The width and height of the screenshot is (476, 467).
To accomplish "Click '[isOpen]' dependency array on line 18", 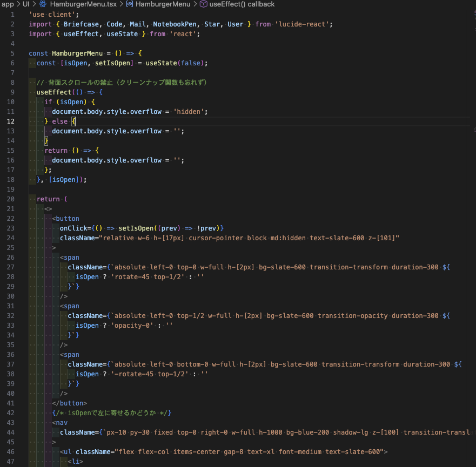I will (63, 180).
